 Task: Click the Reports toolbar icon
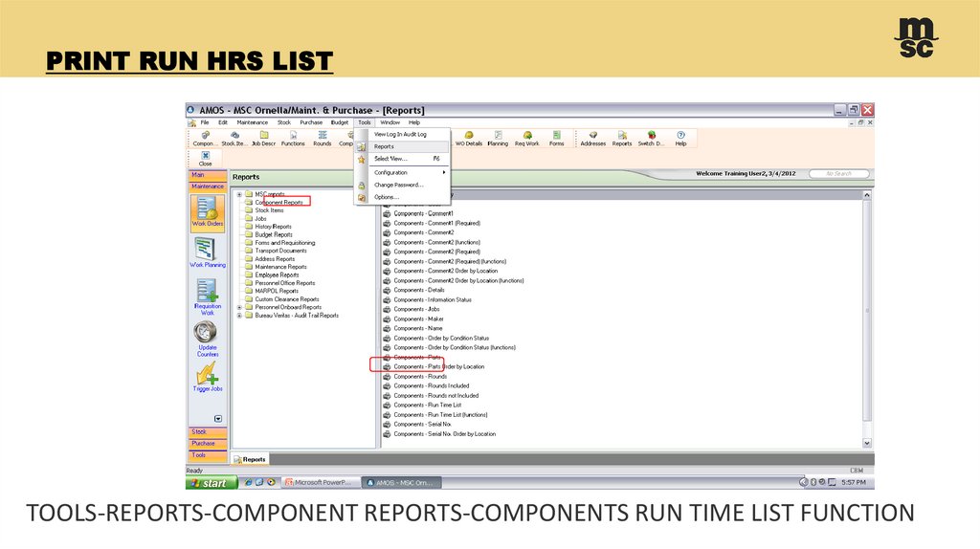click(x=622, y=139)
